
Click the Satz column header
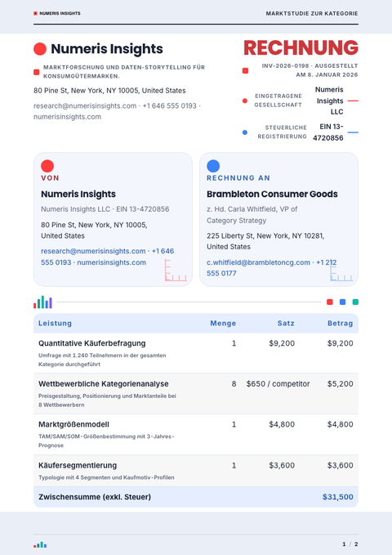pos(286,323)
